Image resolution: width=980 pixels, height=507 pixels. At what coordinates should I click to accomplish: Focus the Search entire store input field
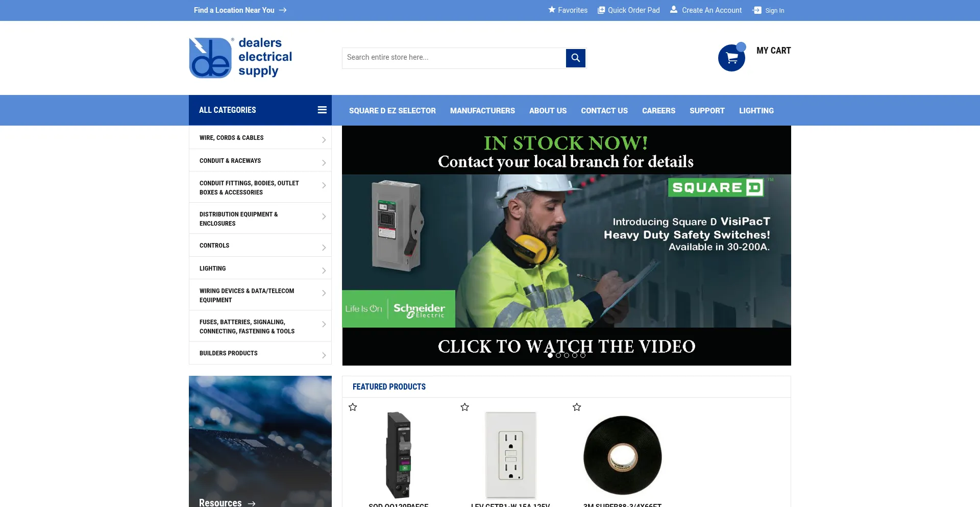454,58
